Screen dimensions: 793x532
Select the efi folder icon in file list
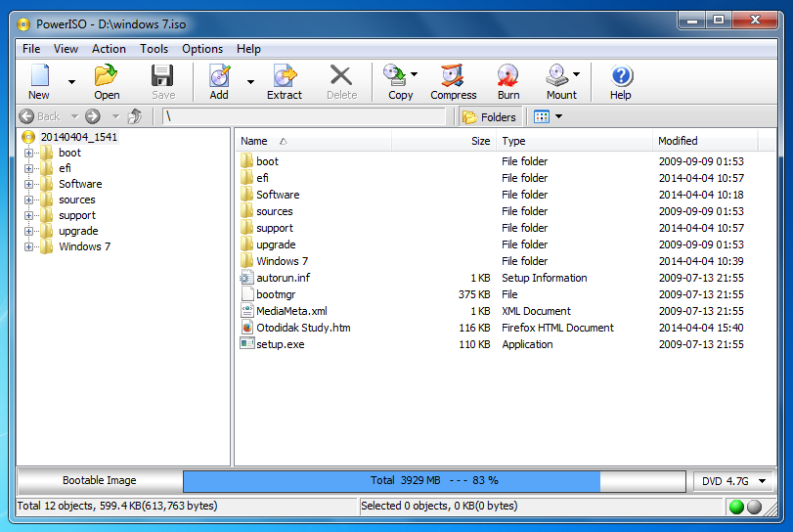click(x=246, y=178)
